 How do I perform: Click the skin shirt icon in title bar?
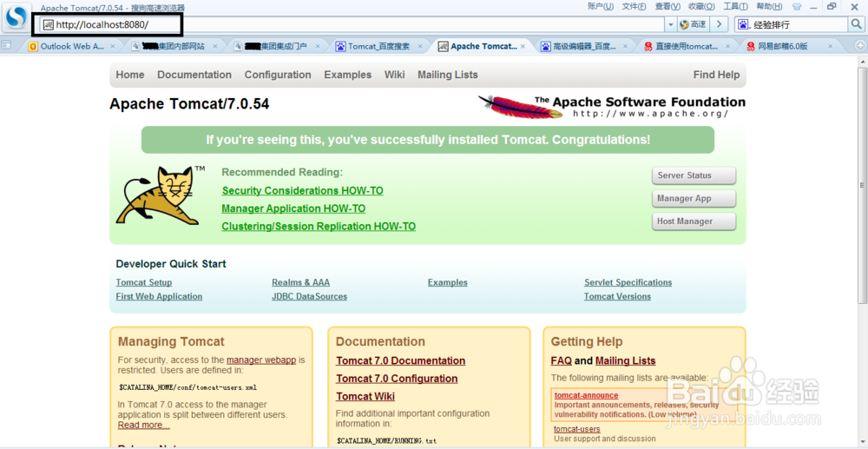pos(797,7)
